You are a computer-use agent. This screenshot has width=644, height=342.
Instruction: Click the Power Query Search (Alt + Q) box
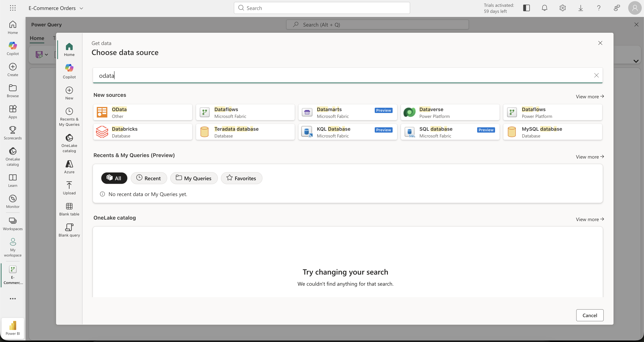click(x=378, y=24)
